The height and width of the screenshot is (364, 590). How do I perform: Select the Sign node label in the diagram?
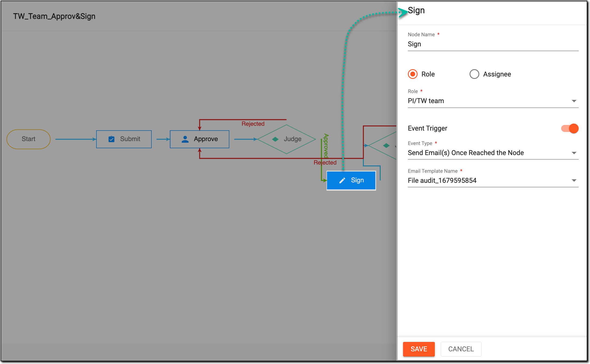[357, 180]
